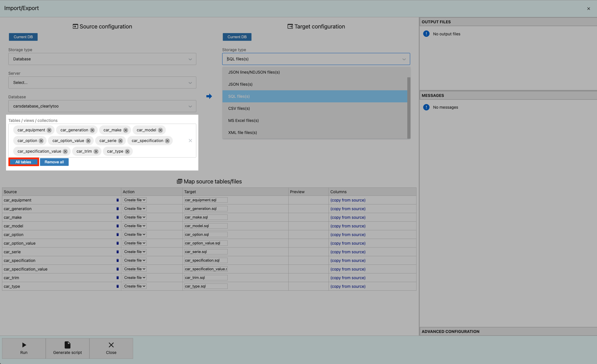The image size is (597, 364).
Task: Clear all selected tables with X
Action: [x=190, y=141]
